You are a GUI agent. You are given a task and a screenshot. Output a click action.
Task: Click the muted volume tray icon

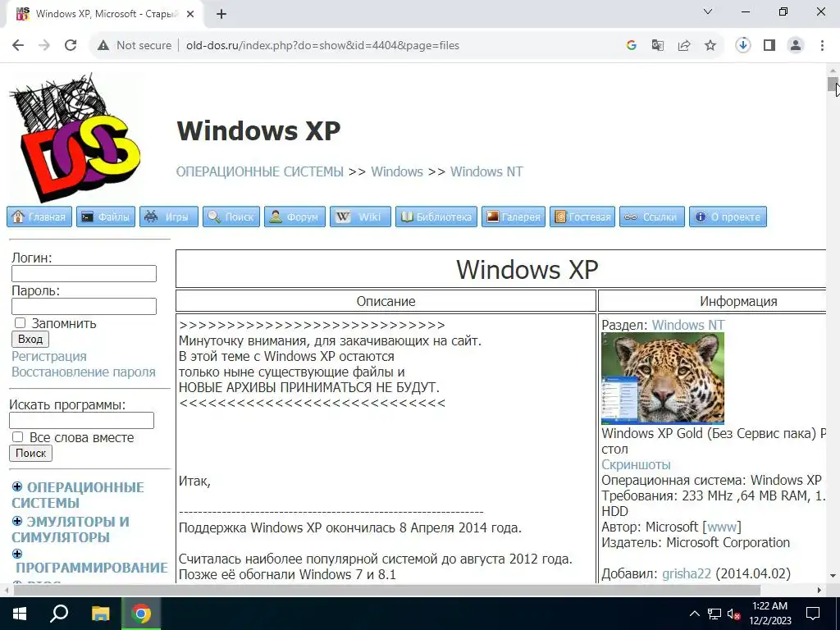[734, 614]
